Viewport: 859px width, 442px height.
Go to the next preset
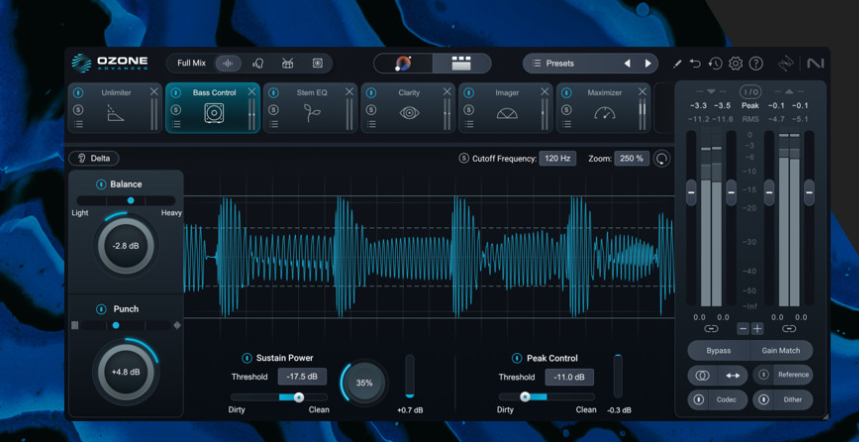[x=648, y=64]
